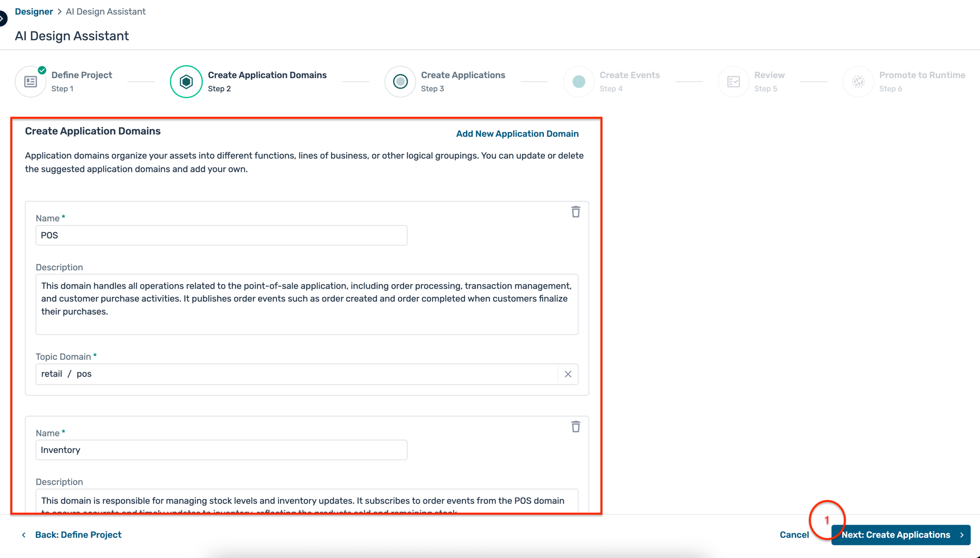Click the Create Applications step circle icon
This screenshot has height=558, width=980.
click(x=400, y=81)
